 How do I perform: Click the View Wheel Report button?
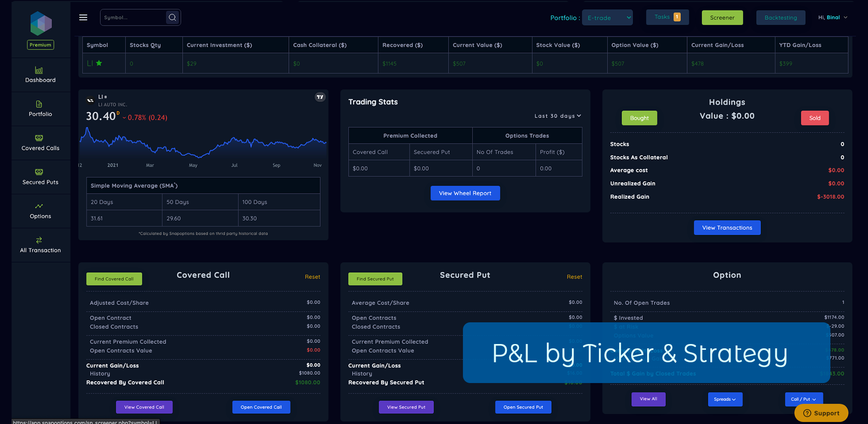coord(465,193)
